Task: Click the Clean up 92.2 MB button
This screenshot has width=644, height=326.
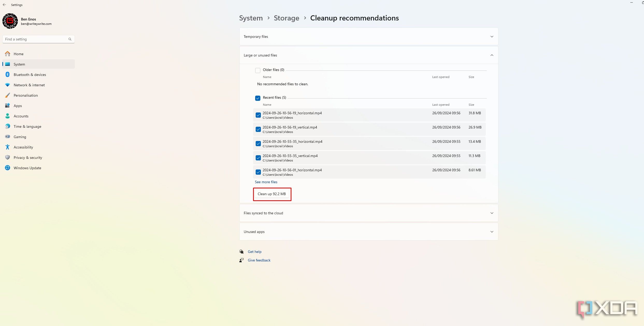Action: pyautogui.click(x=272, y=194)
